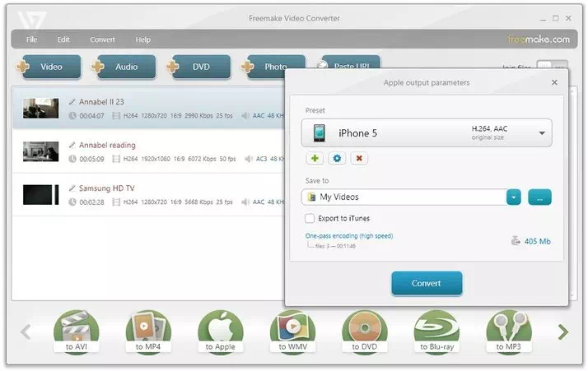588x371 pixels.
Task: Choose the to WMV output format
Action: tap(292, 332)
